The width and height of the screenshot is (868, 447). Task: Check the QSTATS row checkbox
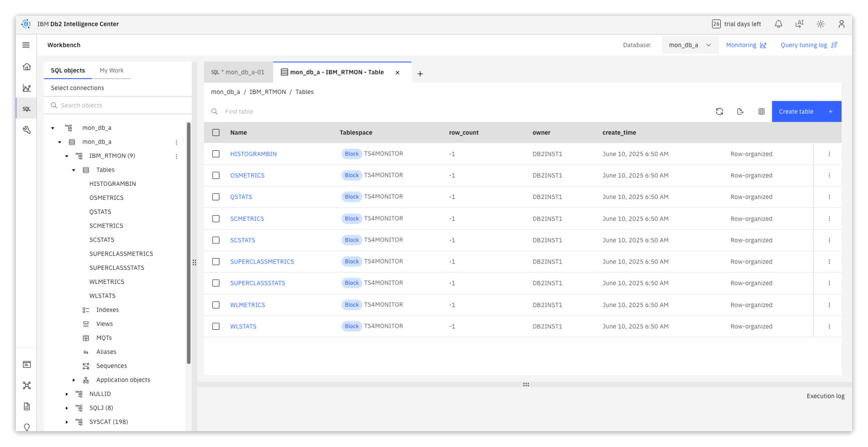216,197
